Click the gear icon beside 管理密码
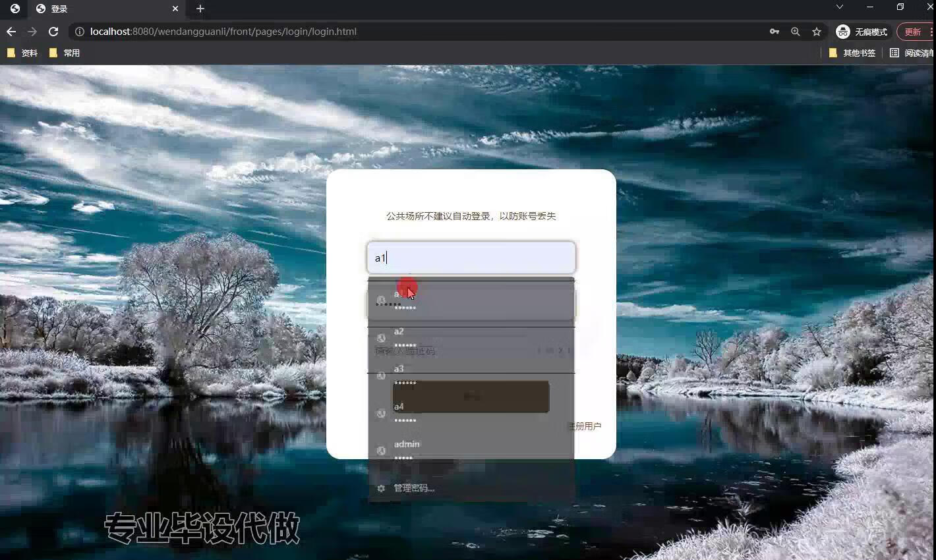936x560 pixels. (x=381, y=488)
